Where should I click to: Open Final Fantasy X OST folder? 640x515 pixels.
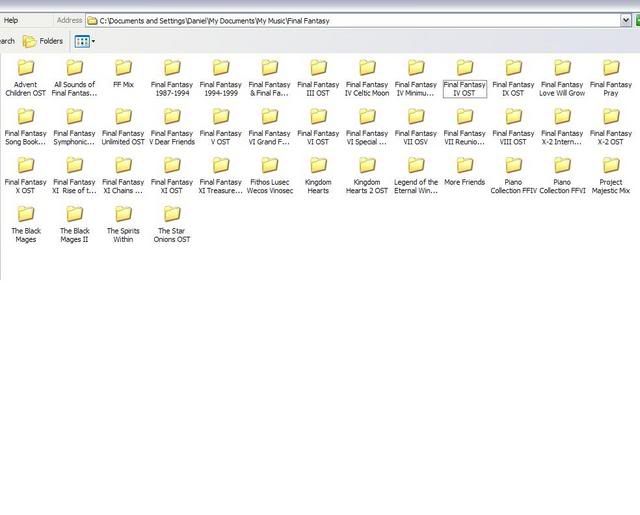[25, 175]
